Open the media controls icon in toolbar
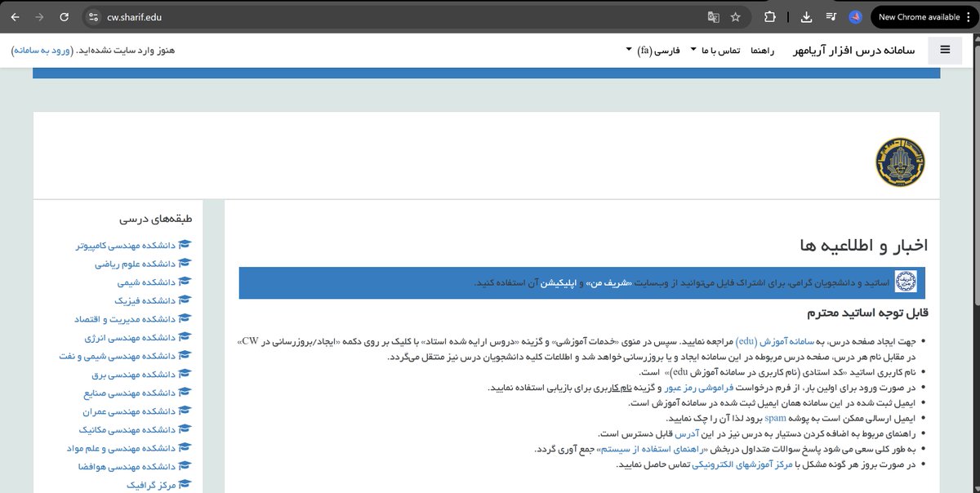Viewport: 980px width, 493px height. (x=831, y=16)
